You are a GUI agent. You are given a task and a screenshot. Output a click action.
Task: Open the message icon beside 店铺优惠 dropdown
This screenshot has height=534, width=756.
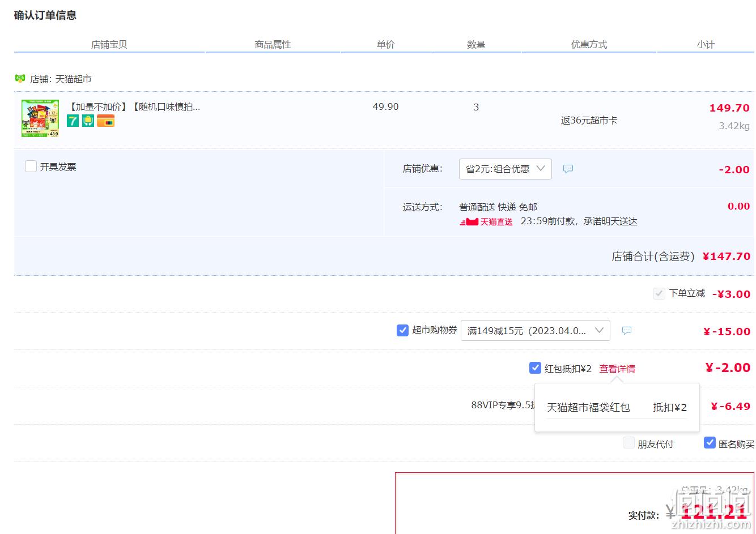click(x=568, y=169)
